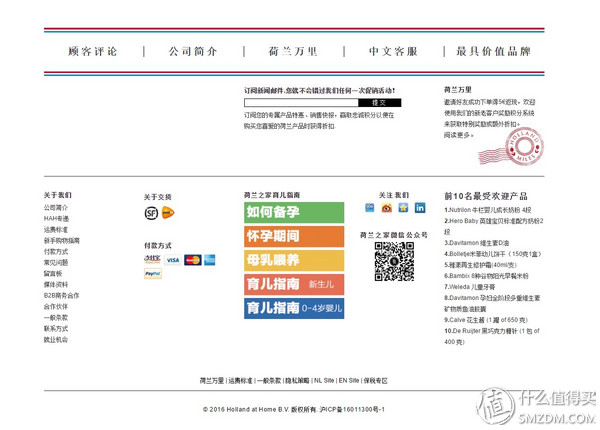Open product 8 Davitamon pregnancy vitamins link
The image size is (600, 430).
point(492,303)
